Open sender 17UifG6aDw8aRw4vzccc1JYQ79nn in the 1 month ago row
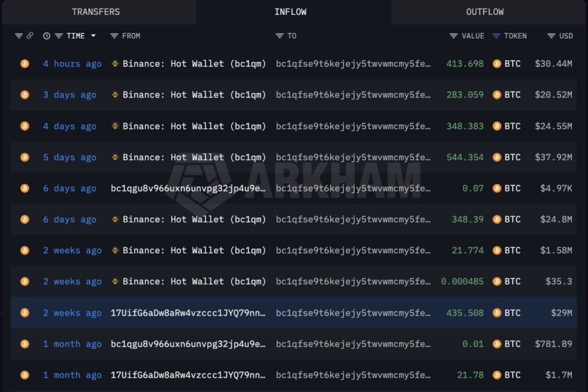Screen dimensions: 588x392 coord(188,375)
